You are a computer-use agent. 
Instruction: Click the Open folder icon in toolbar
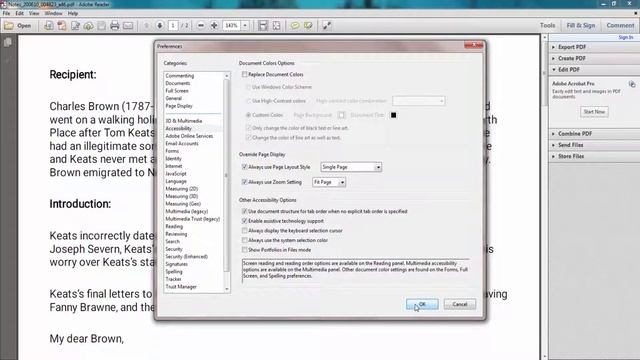pyautogui.click(x=9, y=26)
